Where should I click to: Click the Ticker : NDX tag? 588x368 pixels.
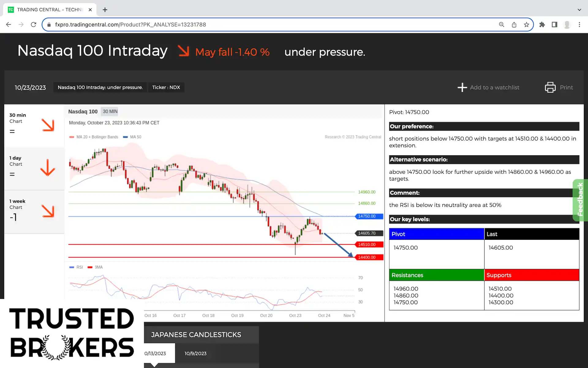(166, 87)
